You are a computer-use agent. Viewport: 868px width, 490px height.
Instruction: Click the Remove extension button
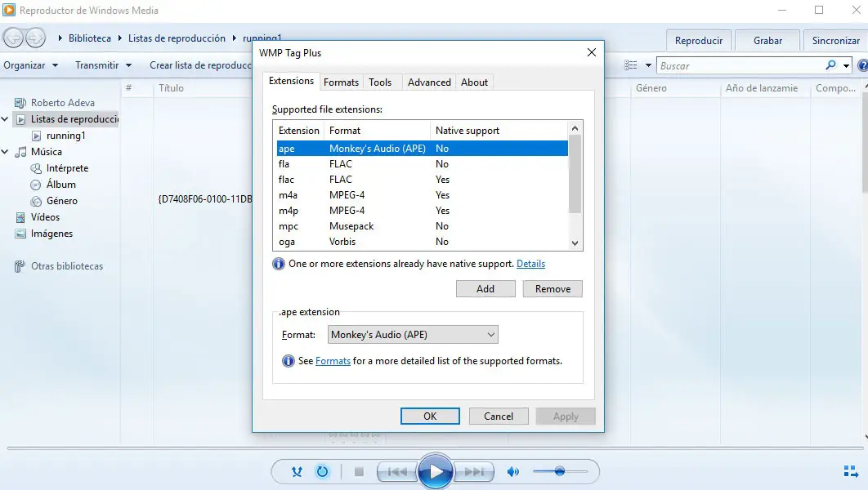coord(553,288)
